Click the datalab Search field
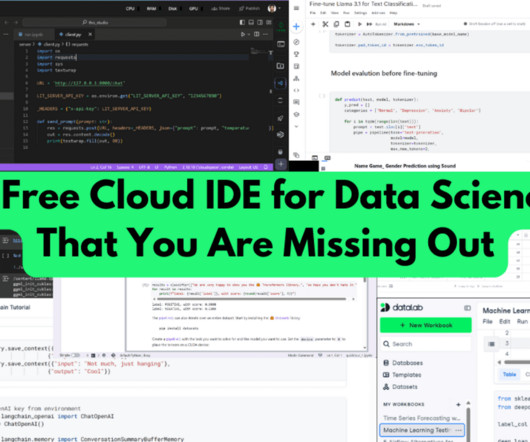 tap(426, 344)
